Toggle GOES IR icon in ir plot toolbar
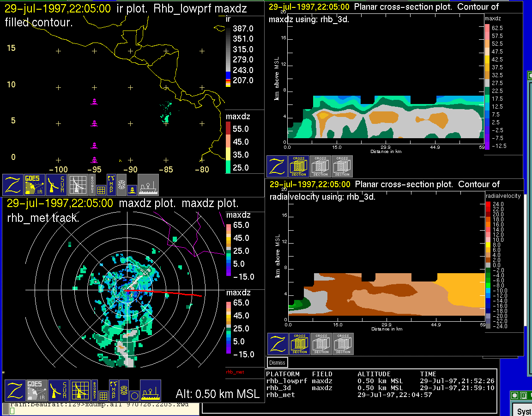Screen dimensions: 532x416 point(35,185)
